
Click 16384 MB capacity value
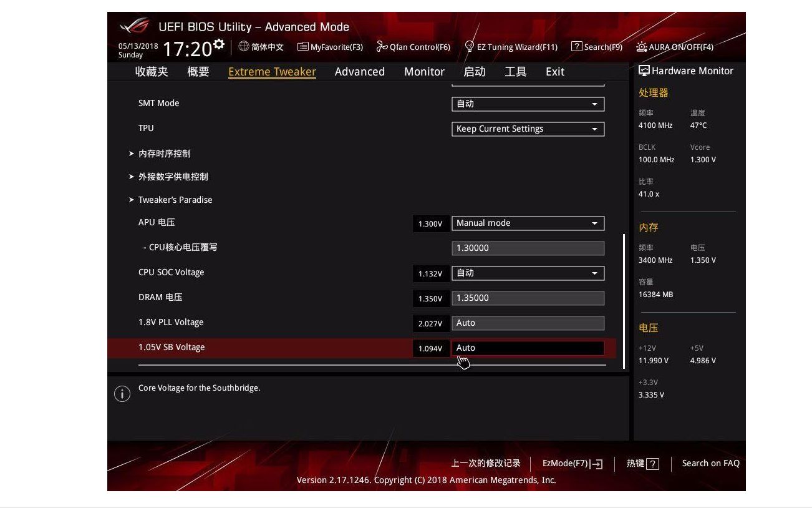(x=655, y=295)
